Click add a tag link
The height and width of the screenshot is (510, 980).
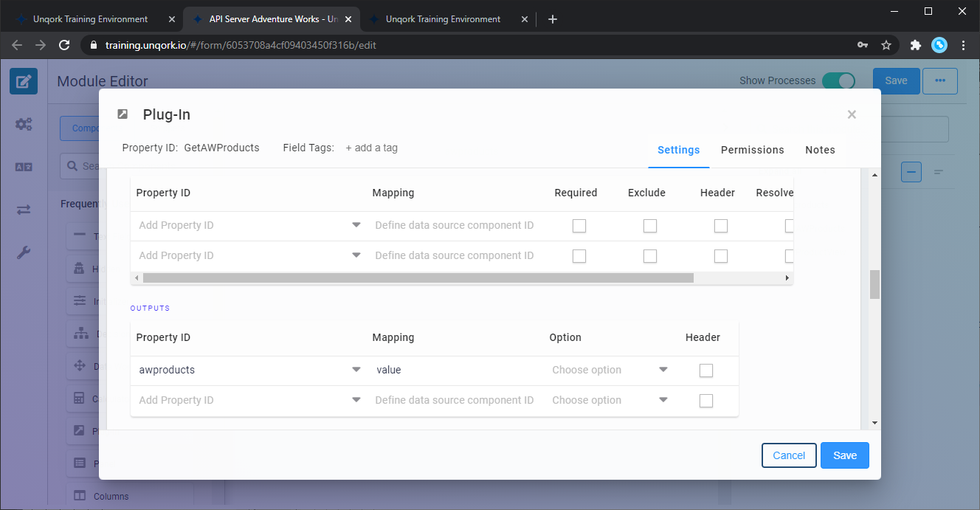(372, 148)
